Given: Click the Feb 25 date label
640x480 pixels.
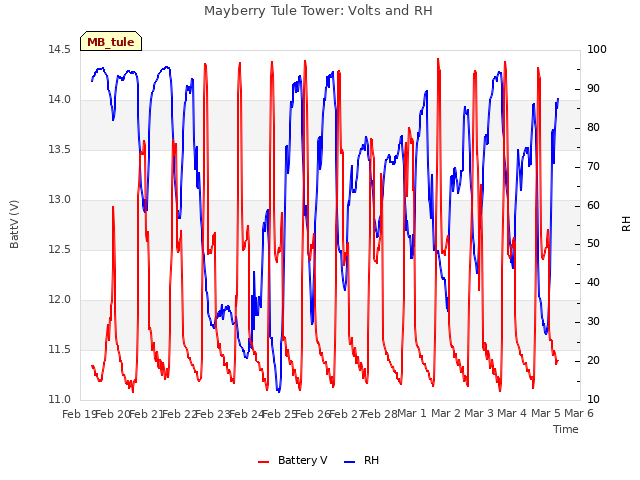Looking at the screenshot, I should (x=280, y=414).
